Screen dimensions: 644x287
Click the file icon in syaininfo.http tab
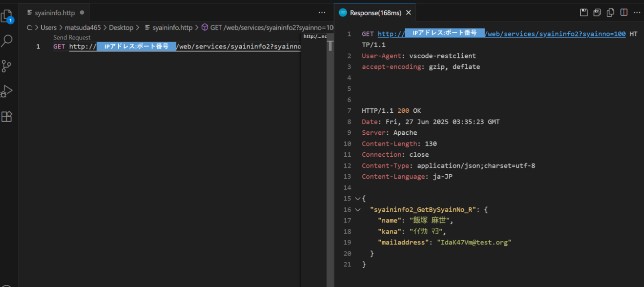(x=30, y=13)
